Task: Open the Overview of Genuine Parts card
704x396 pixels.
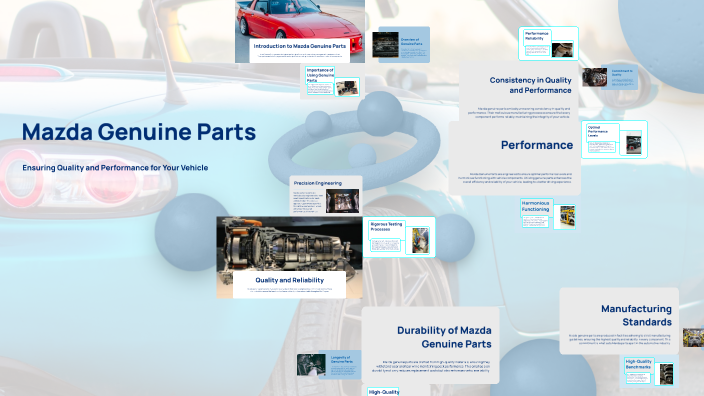Action: [x=401, y=44]
